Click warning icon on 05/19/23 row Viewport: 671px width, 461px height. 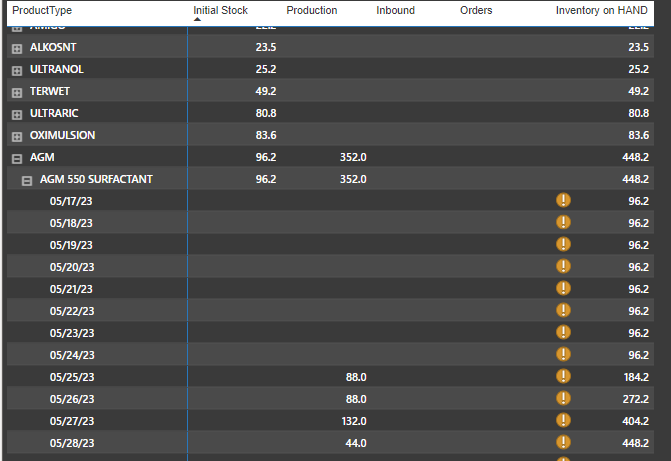[x=563, y=244]
